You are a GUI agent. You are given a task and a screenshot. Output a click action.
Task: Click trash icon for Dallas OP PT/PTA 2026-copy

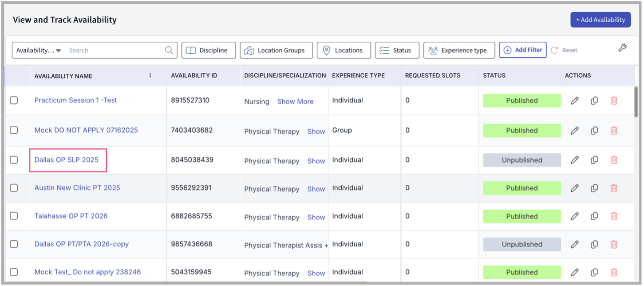(614, 244)
